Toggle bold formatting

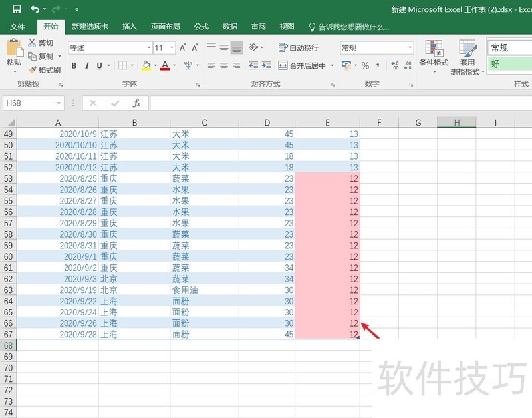74,65
